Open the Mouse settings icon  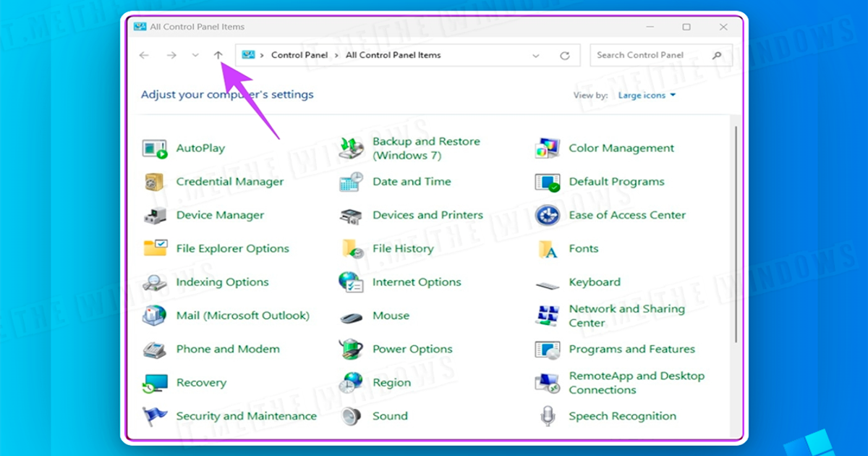(x=352, y=316)
